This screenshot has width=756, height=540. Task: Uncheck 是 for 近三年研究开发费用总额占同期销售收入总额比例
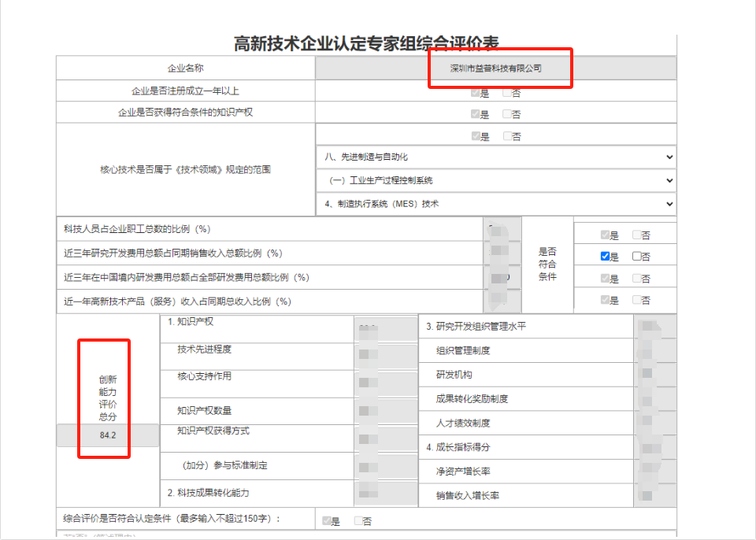pos(605,256)
